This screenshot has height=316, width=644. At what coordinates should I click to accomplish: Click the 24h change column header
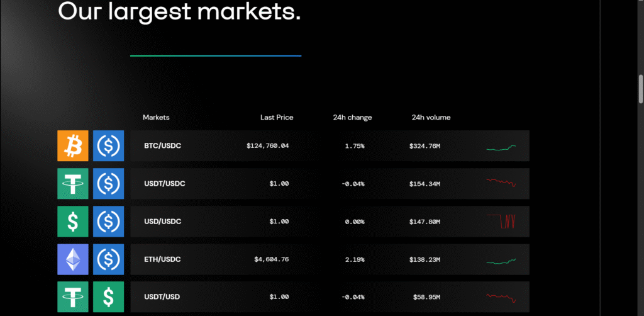[352, 118]
